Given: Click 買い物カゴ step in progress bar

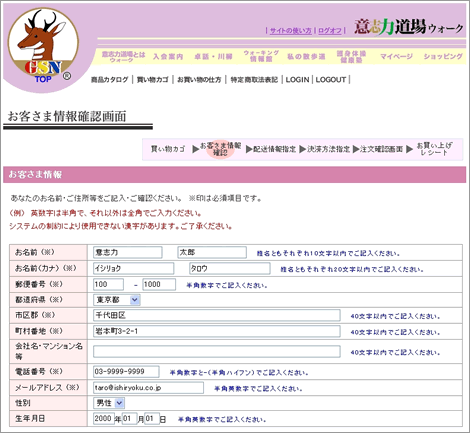Looking at the screenshot, I should click(x=168, y=149).
